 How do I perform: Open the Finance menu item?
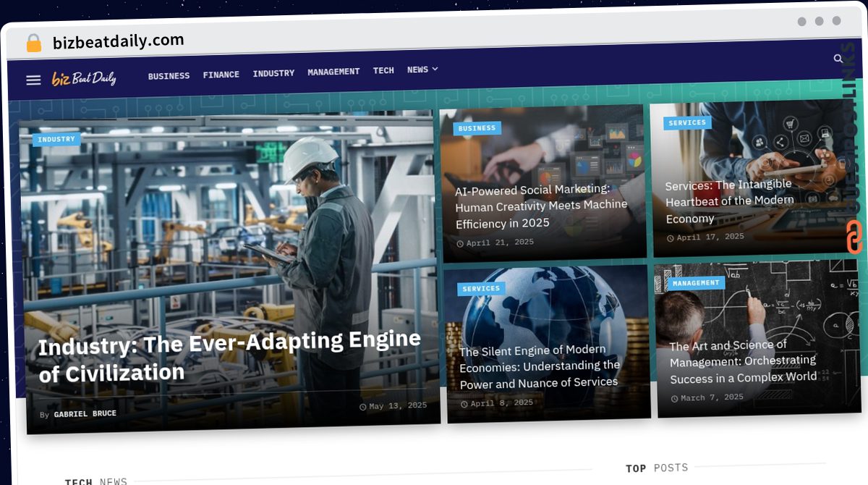click(x=221, y=75)
